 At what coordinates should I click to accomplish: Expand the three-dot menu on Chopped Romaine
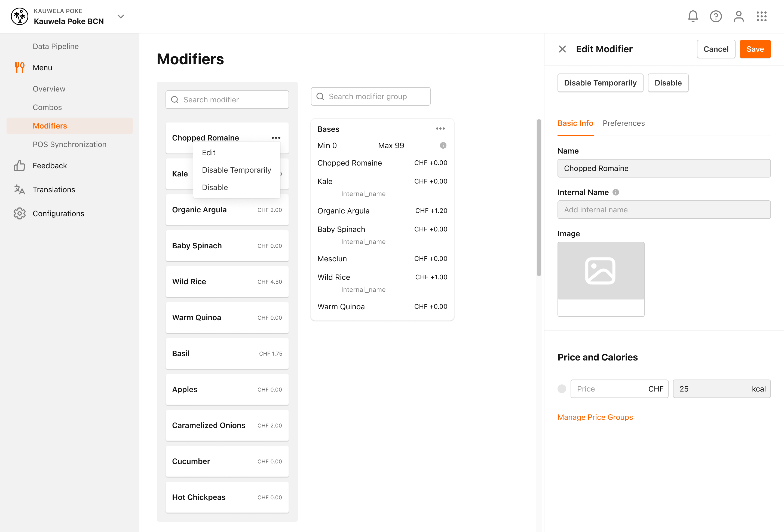point(276,138)
